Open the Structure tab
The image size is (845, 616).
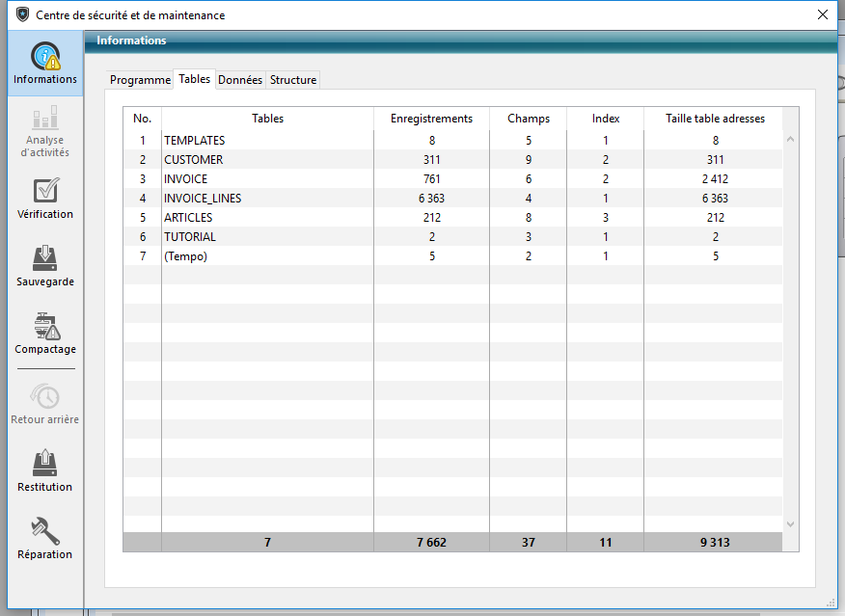coord(293,80)
